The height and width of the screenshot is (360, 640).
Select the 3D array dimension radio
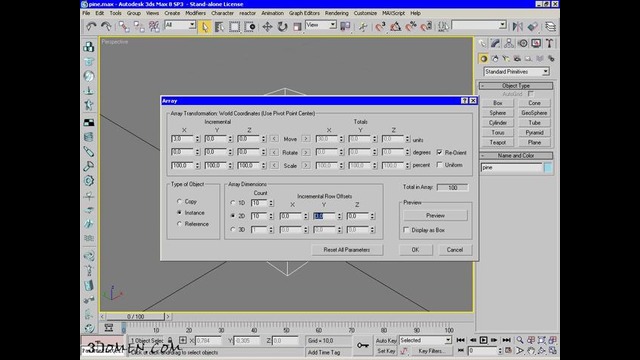click(x=233, y=229)
